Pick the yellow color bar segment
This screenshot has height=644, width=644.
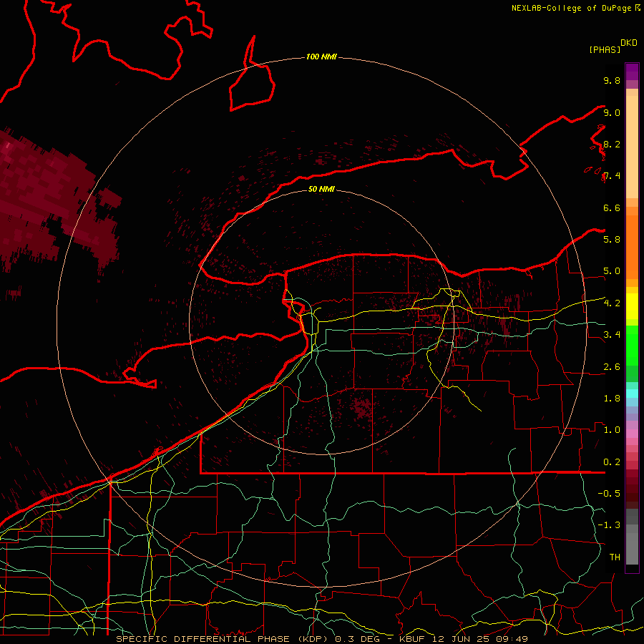pyautogui.click(x=632, y=306)
